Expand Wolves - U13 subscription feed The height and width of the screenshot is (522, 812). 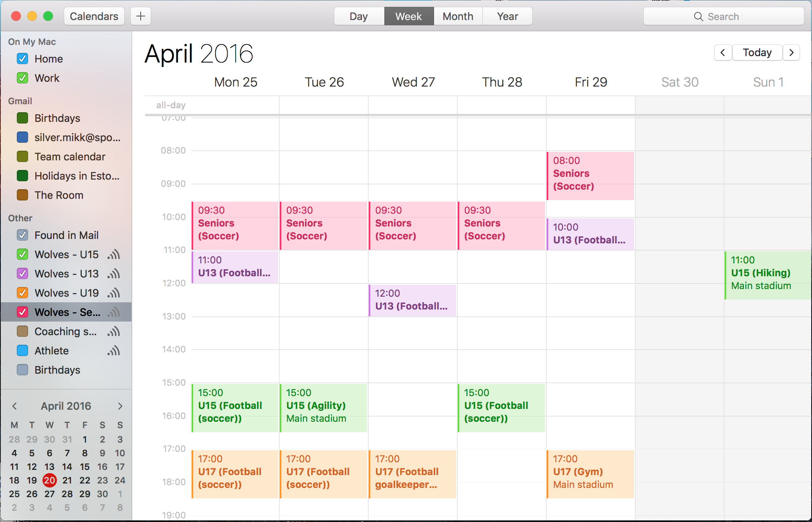click(117, 272)
